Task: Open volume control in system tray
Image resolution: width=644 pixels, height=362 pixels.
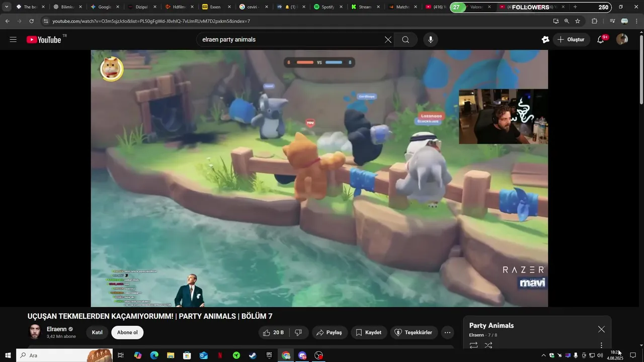Action: pyautogui.click(x=600, y=355)
